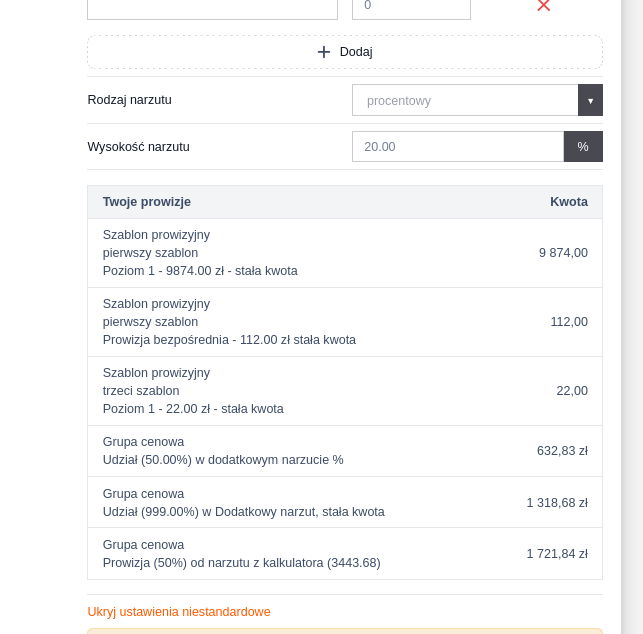
Task: Click the 1 721,84 zł amount
Action: point(556,554)
